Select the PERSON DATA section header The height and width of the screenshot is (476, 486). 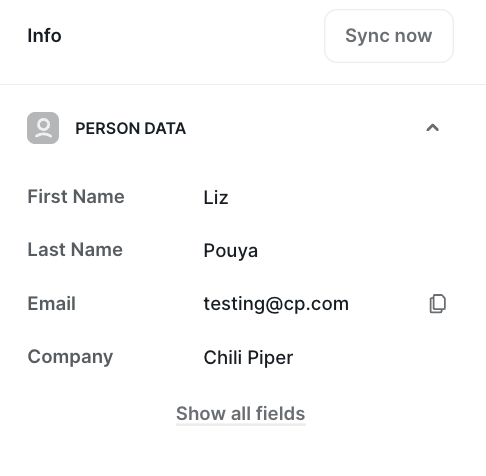click(130, 128)
